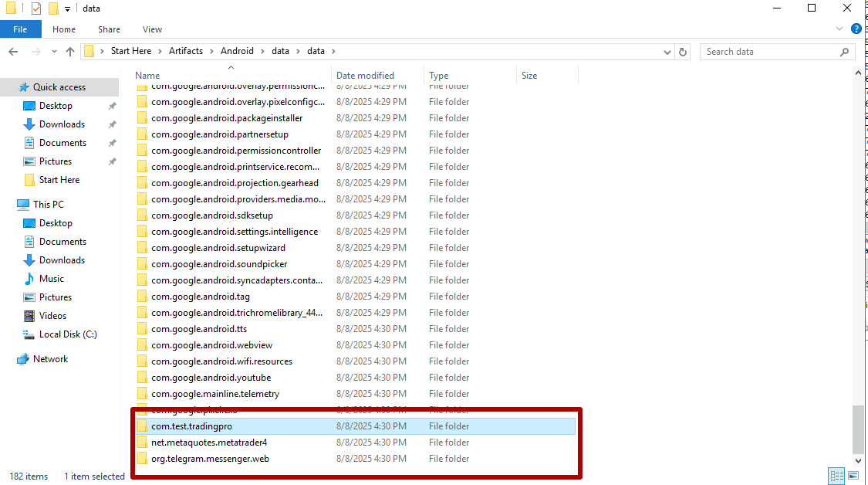This screenshot has height=485, width=868.
Task: Click Android in the address path
Action: (237, 51)
